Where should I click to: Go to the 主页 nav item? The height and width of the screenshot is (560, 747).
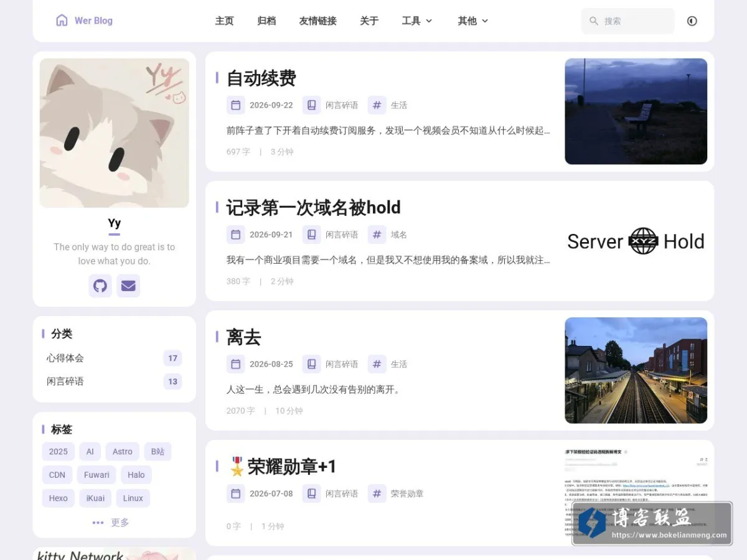(x=224, y=21)
